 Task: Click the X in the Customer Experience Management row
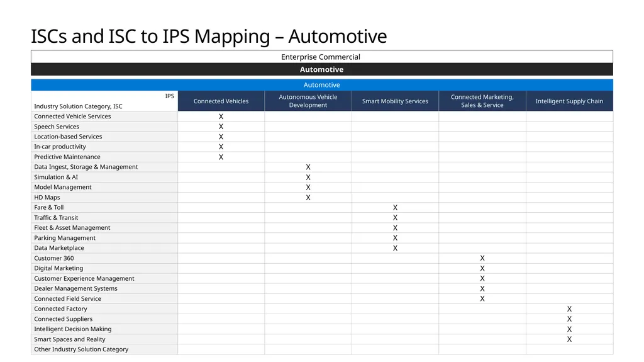click(x=482, y=278)
